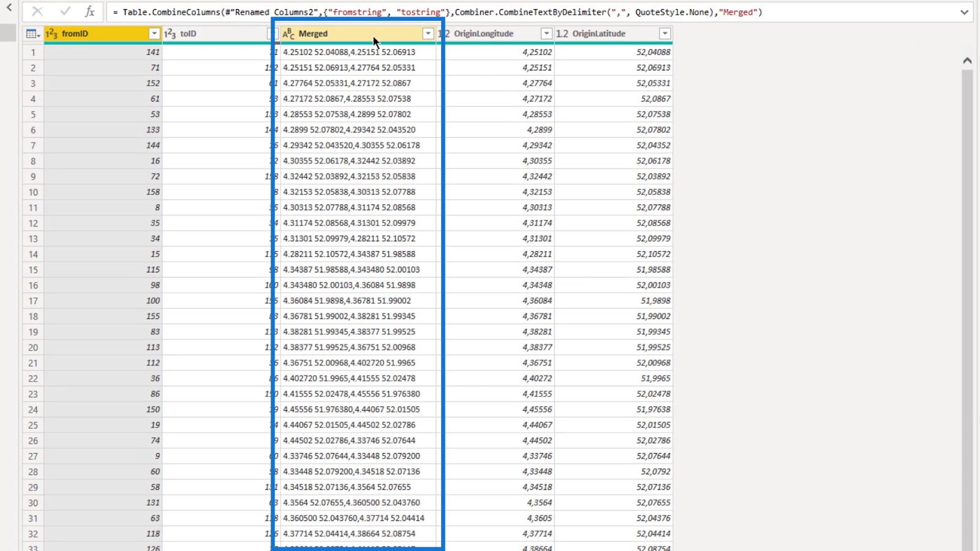The image size is (980, 551).
Task: Click OriginLatitude cell 52,04414
Action: 613,534
